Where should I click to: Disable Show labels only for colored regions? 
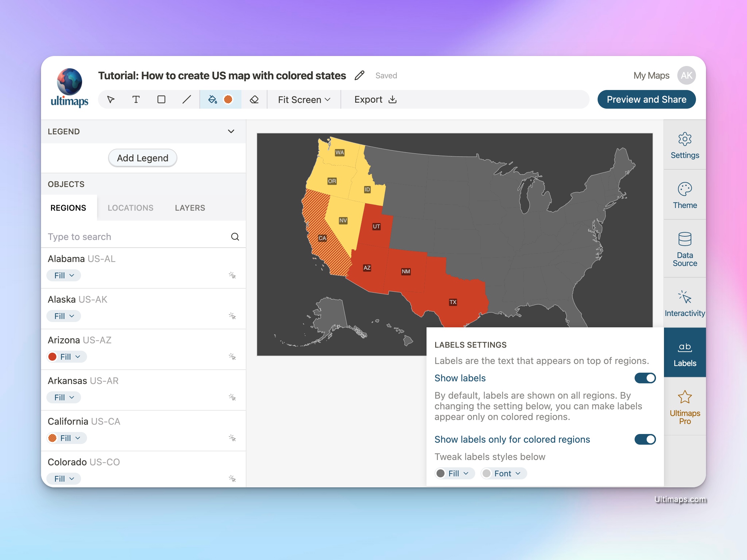[645, 439]
